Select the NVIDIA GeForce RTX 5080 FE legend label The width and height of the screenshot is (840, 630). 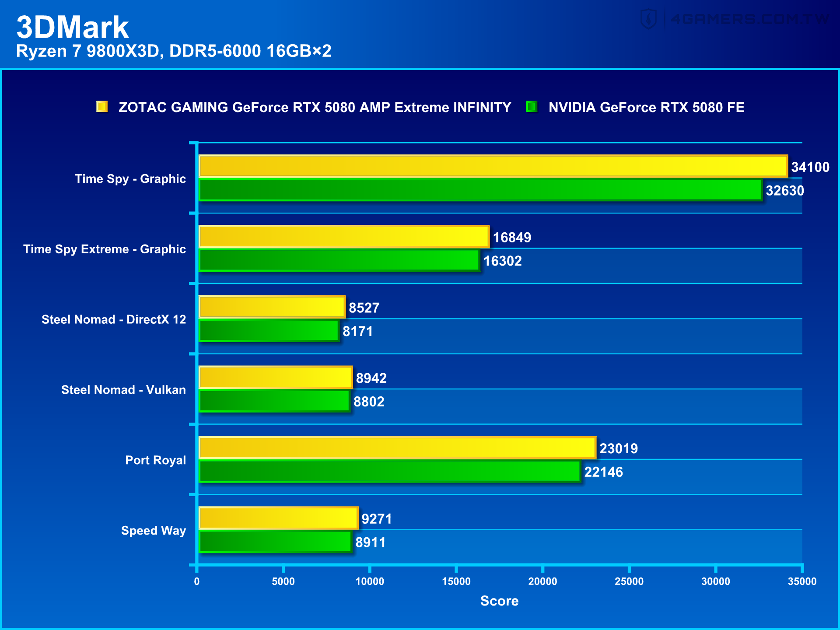pyautogui.click(x=646, y=107)
